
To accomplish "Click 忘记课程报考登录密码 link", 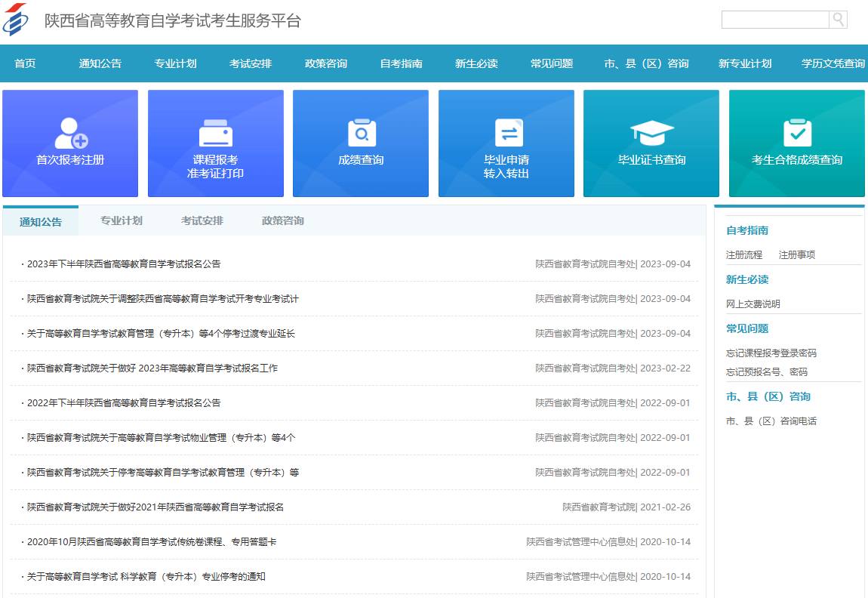I will [769, 353].
